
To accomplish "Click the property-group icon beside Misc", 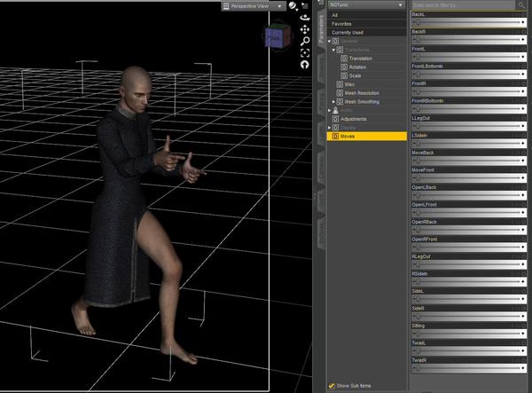I will (340, 84).
